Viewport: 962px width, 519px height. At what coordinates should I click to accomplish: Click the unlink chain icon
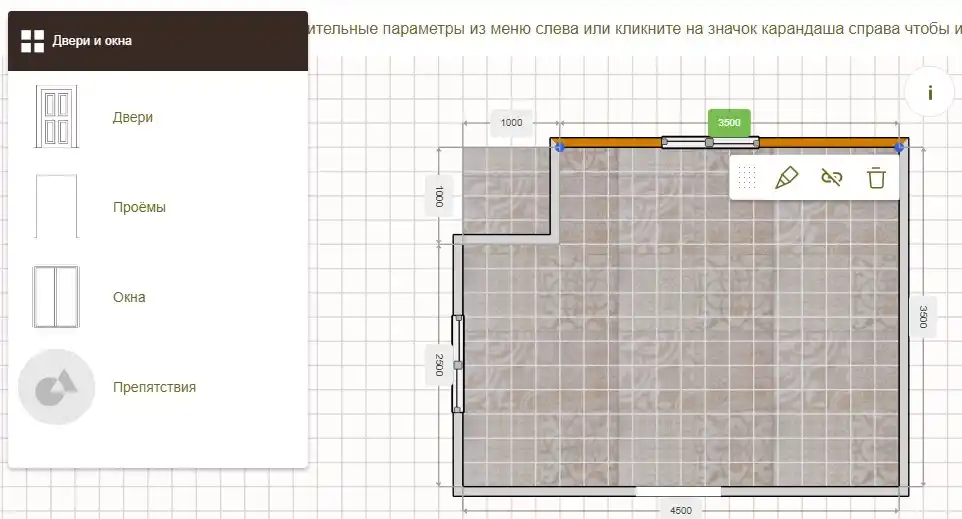(832, 178)
